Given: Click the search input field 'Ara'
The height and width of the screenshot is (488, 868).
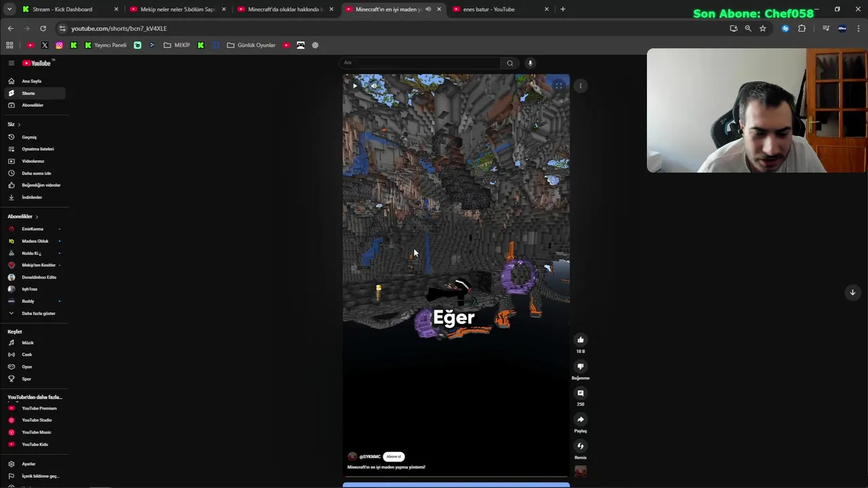Looking at the screenshot, I should pos(420,63).
